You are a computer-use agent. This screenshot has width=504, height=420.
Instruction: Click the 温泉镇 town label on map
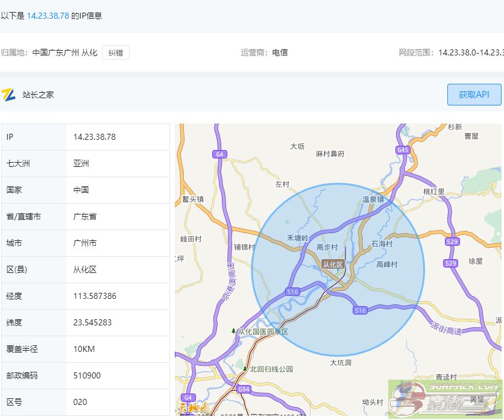tap(373, 199)
